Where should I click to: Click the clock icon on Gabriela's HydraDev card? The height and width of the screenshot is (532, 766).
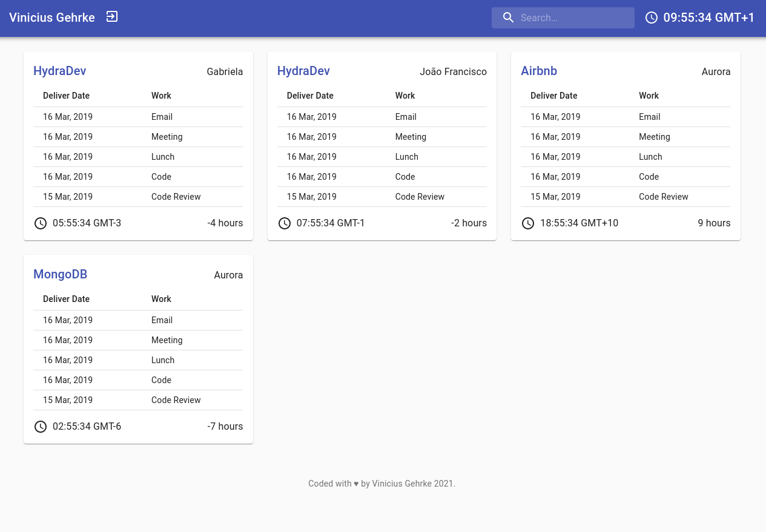pyautogui.click(x=41, y=223)
